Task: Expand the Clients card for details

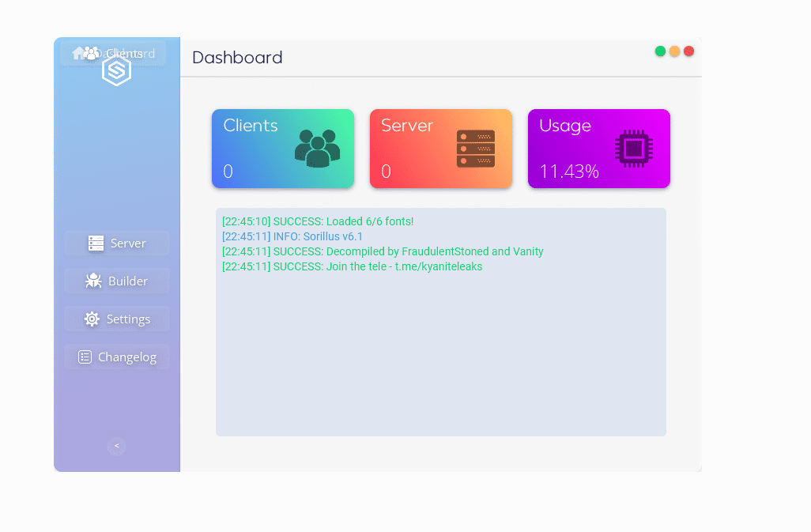Action: [x=282, y=149]
